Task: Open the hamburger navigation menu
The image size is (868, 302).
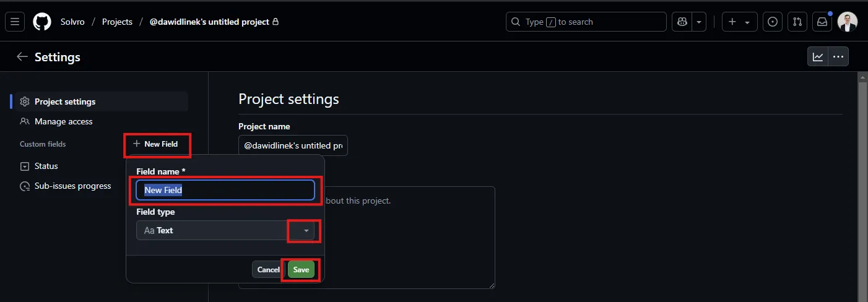Action: 15,22
